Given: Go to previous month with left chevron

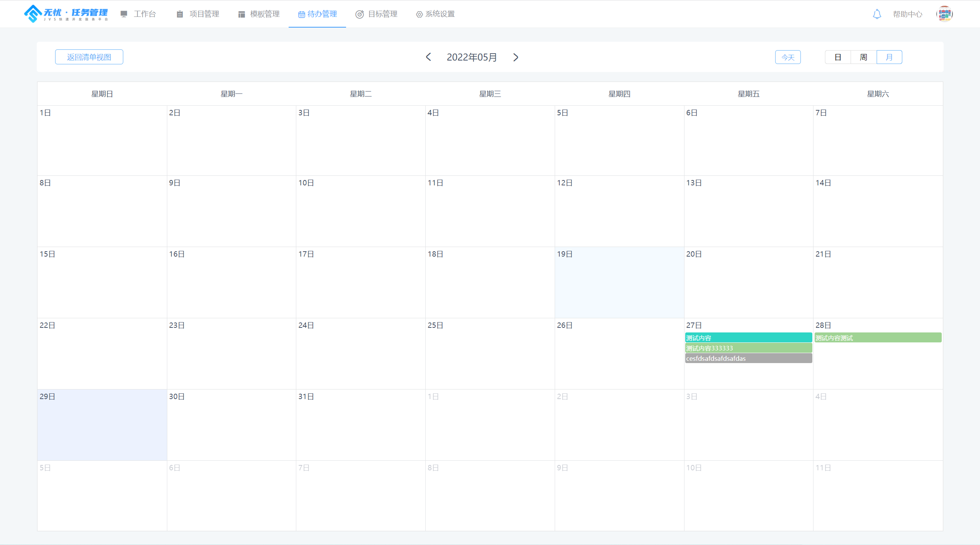Looking at the screenshot, I should tap(428, 57).
